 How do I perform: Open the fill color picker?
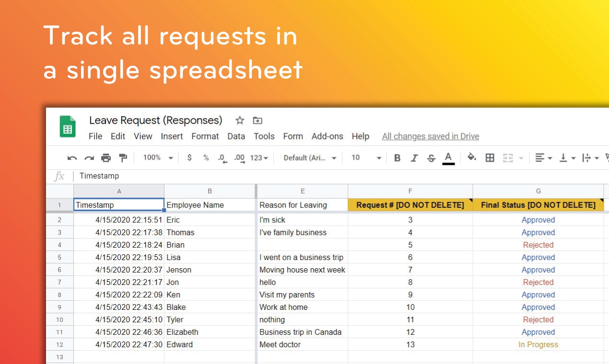[472, 158]
